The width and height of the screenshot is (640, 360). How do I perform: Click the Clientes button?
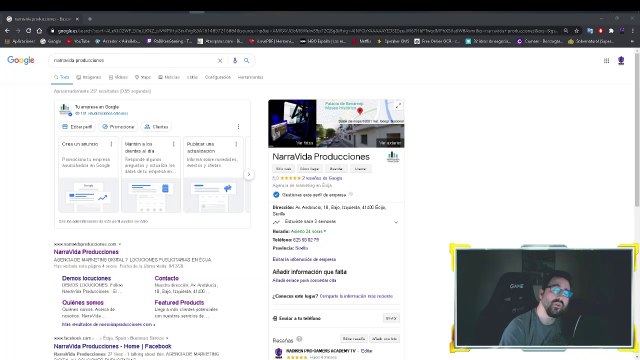156,127
